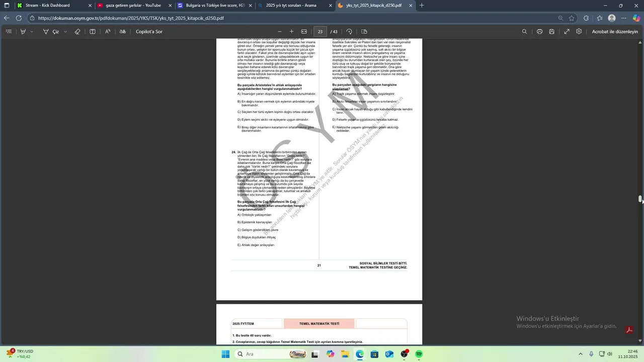
Task: Refresh the current page
Action: [19, 18]
